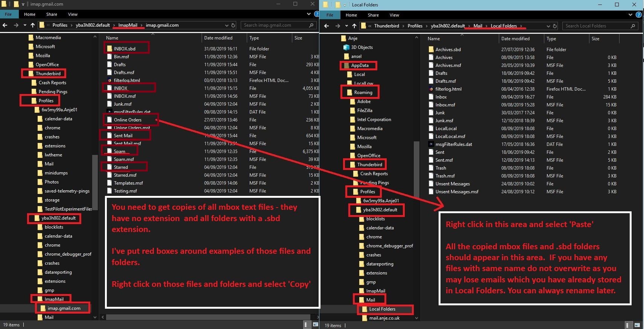Click the LocalLocal file icon
This screenshot has width=644, height=329.
click(431, 129)
